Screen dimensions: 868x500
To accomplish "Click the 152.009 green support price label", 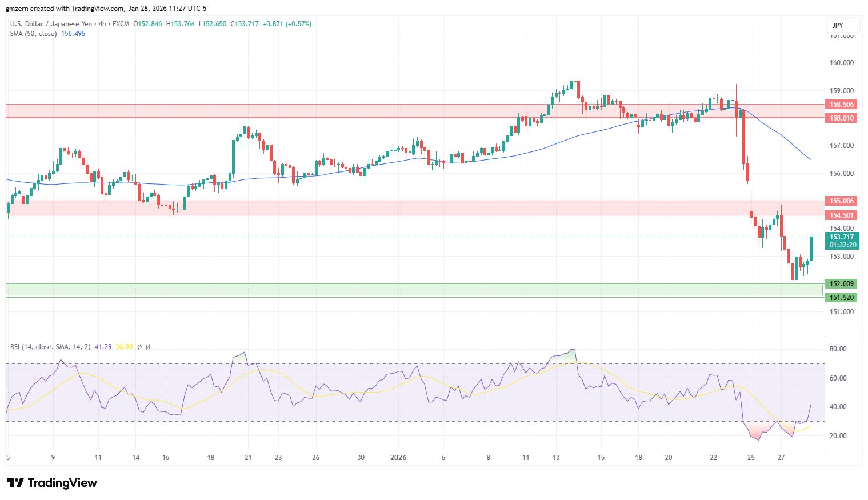I will tap(840, 283).
